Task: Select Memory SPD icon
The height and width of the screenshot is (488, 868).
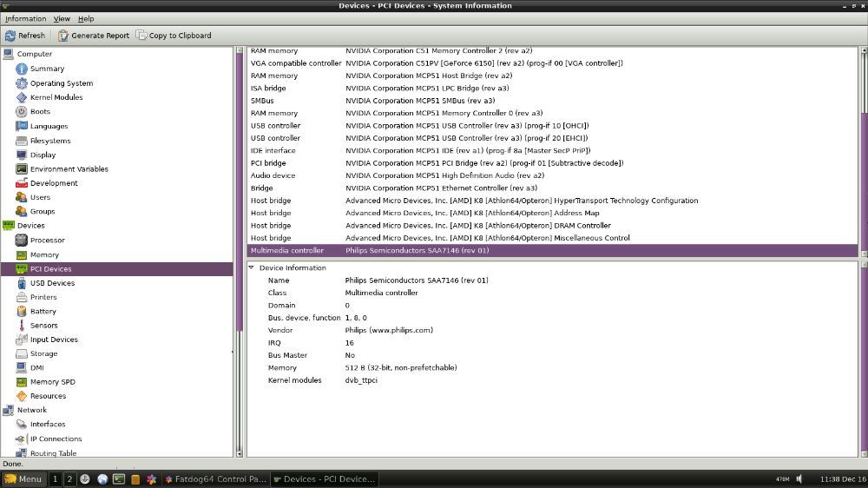Action: pos(22,382)
